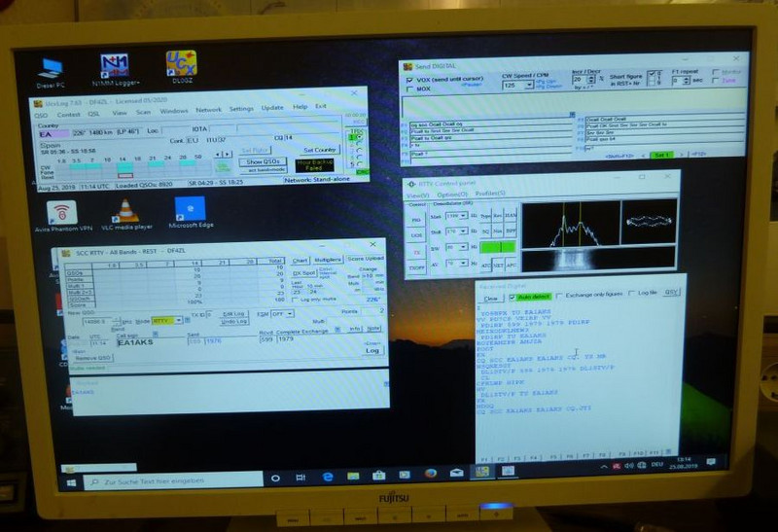Click Clear button in Received Digital
This screenshot has width=778, height=532.
click(x=491, y=299)
